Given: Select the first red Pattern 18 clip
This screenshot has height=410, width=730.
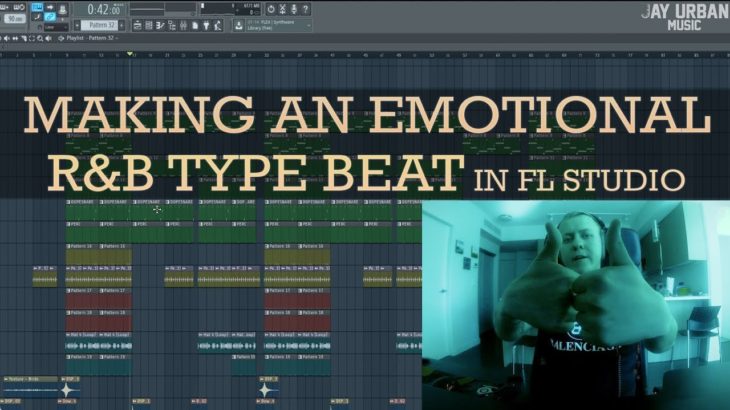Looking at the screenshot, I should (82, 320).
